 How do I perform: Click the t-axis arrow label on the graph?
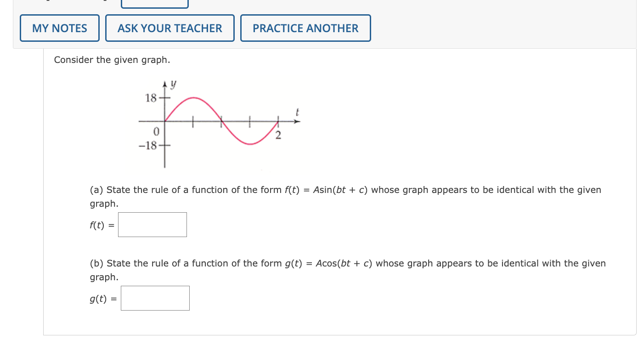297,112
